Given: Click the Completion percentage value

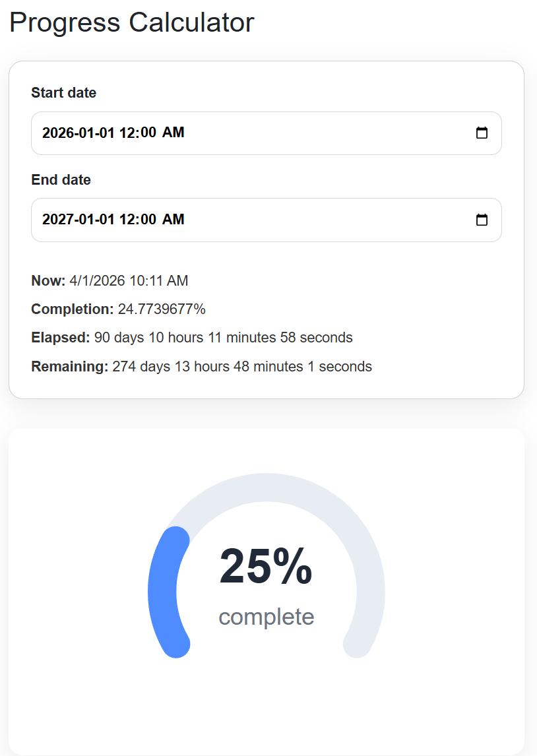Looking at the screenshot, I should point(161,309).
